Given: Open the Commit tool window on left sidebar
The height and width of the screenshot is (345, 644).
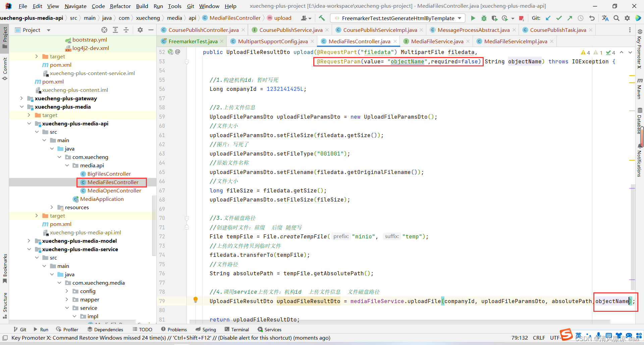Looking at the screenshot, I should (x=5, y=69).
